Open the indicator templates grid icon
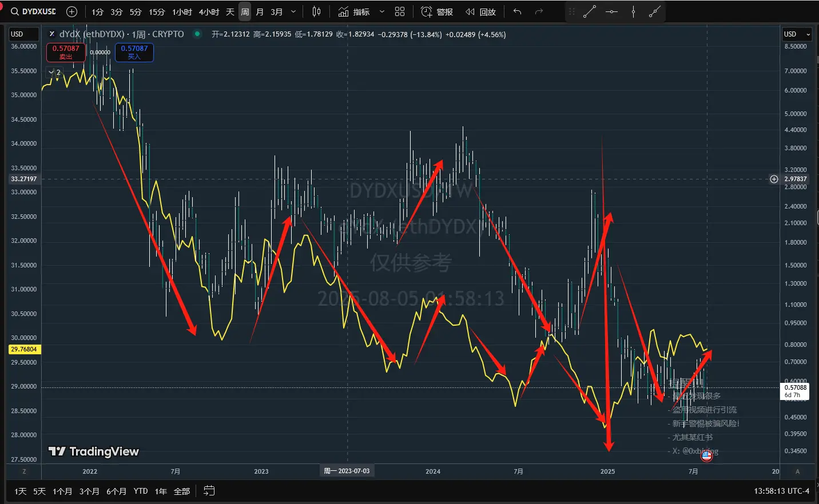Screen dimensions: 819x504 [400, 11]
